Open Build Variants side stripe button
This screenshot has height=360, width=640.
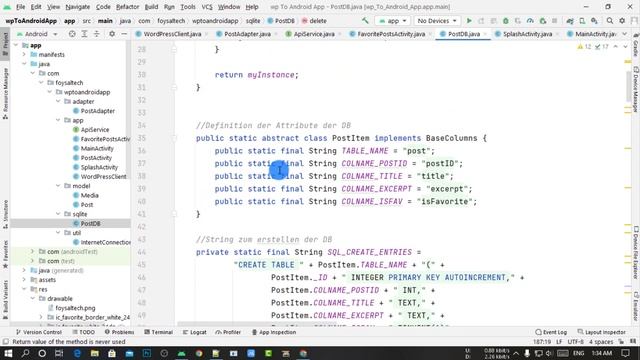(5, 300)
